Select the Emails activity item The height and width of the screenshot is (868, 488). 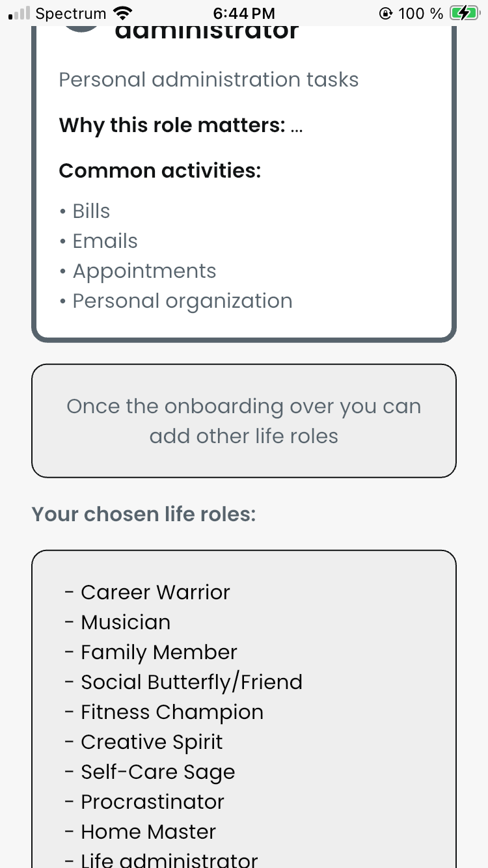(x=105, y=241)
